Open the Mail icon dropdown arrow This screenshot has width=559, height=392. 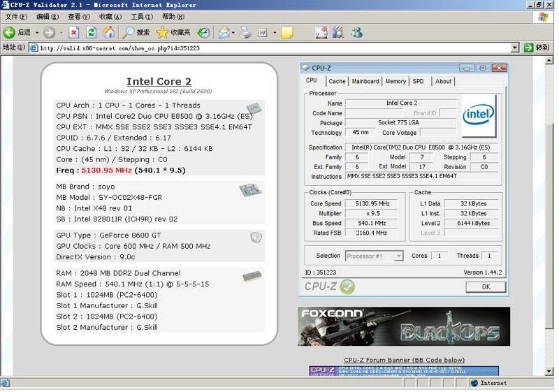tap(233, 32)
